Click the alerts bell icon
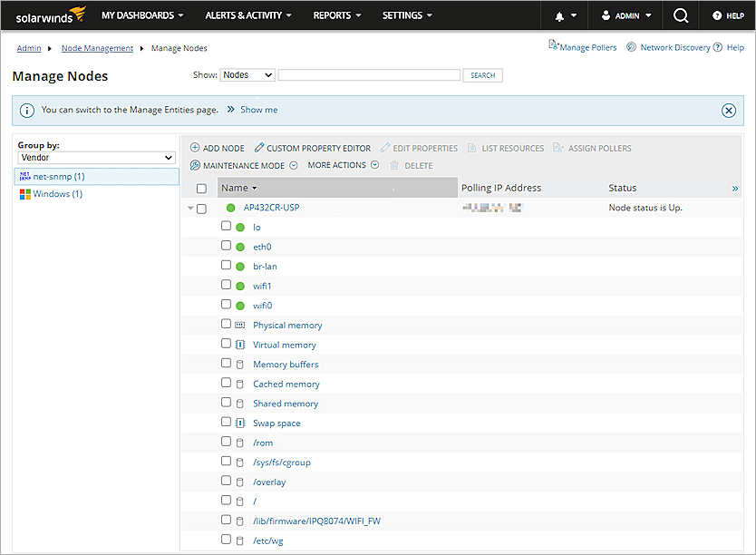The image size is (756, 555). click(x=559, y=15)
